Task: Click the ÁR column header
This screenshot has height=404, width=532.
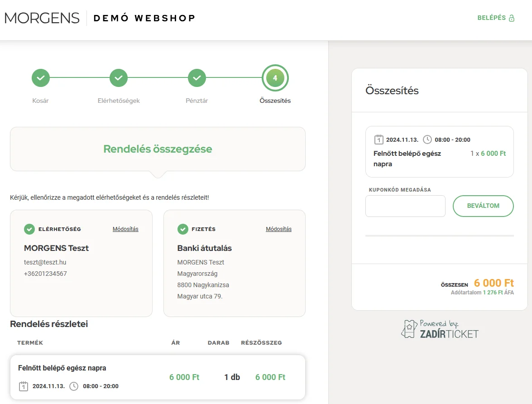Action: [176, 343]
